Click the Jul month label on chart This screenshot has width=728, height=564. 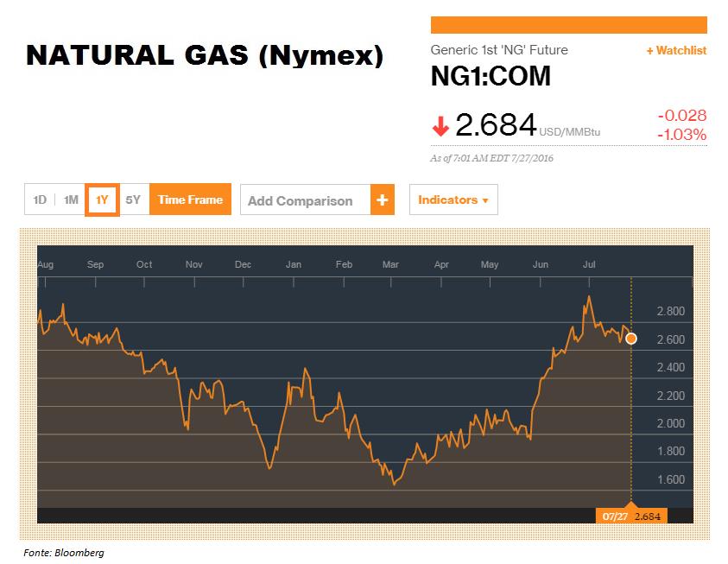pyautogui.click(x=589, y=264)
